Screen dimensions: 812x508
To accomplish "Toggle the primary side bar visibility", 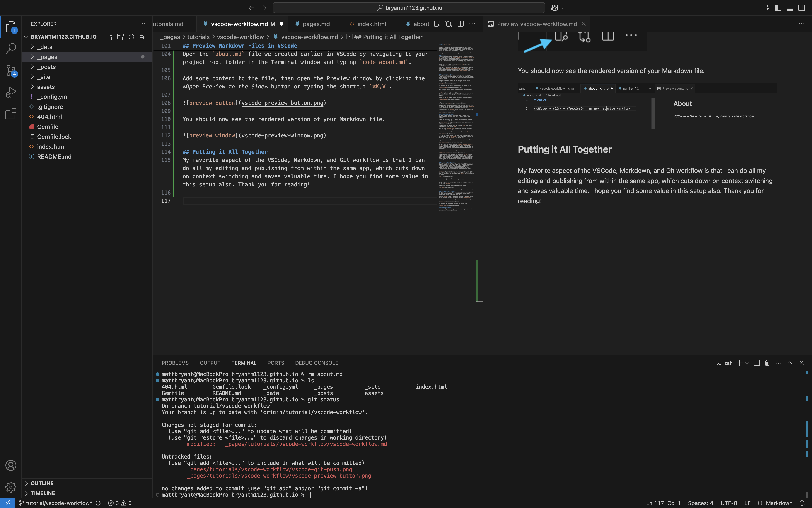I will (x=778, y=8).
